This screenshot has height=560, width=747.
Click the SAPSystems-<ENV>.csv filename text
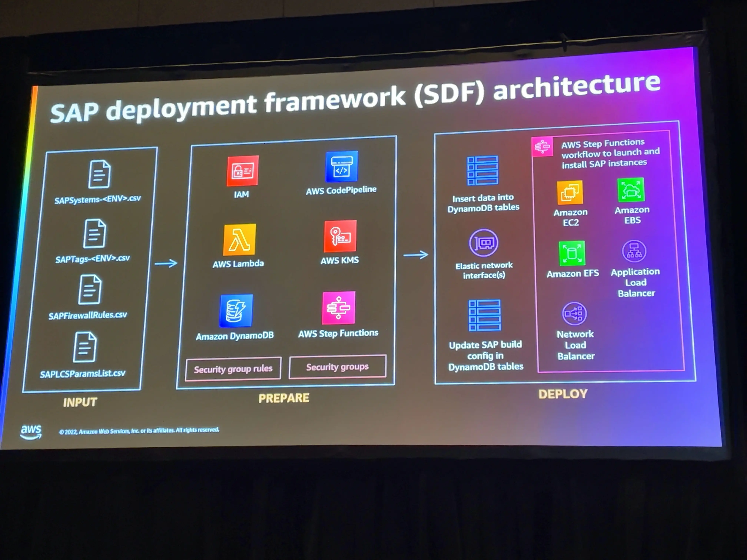98,199
